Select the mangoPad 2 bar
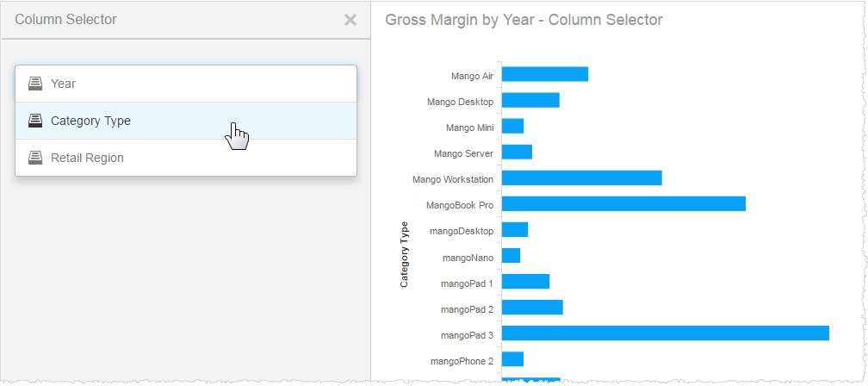 pyautogui.click(x=532, y=307)
